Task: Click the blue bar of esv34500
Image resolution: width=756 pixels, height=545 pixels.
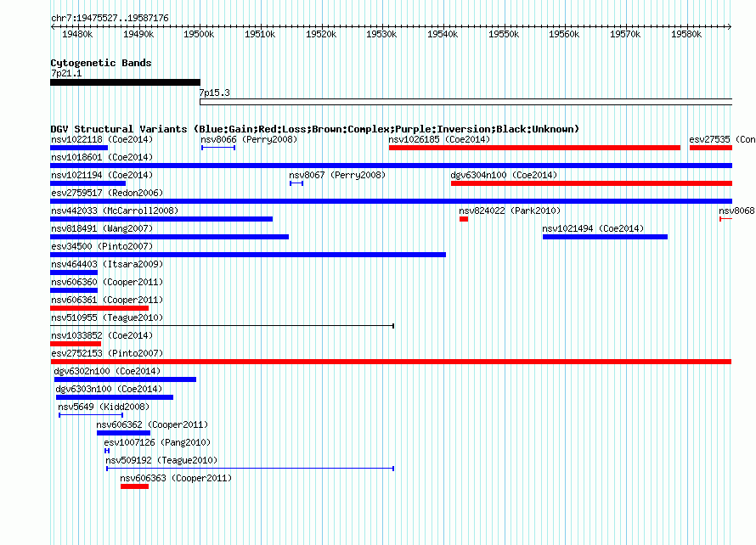Action: pyautogui.click(x=248, y=255)
